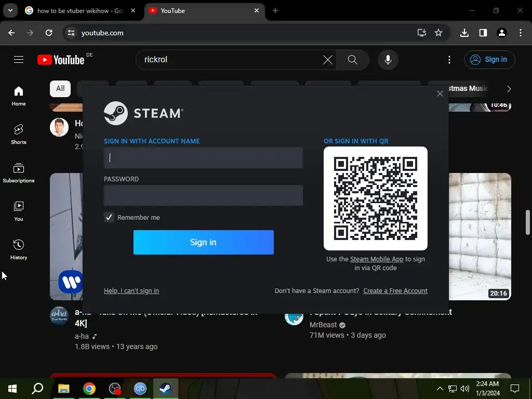Viewport: 532px width, 399px height.
Task: Run search with the magnifier button
Action: pyautogui.click(x=353, y=60)
